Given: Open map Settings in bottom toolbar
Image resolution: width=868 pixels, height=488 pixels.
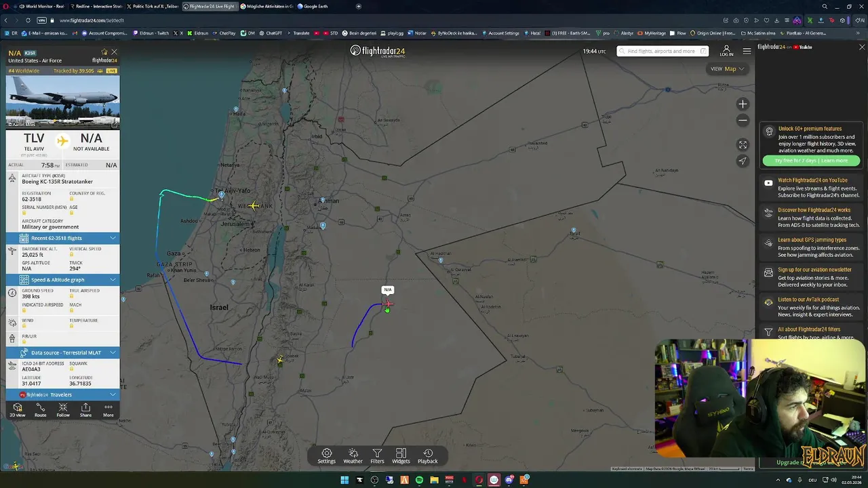Looking at the screenshot, I should pyautogui.click(x=326, y=456).
